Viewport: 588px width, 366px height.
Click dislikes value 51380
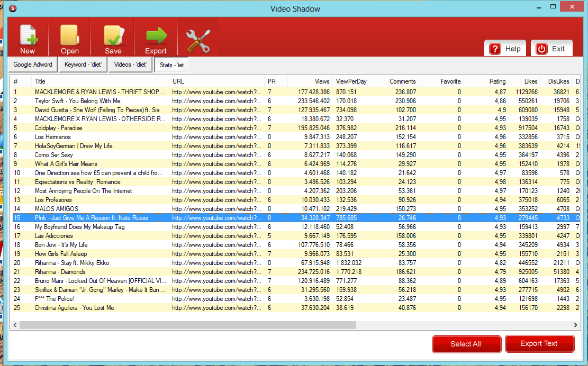click(562, 272)
